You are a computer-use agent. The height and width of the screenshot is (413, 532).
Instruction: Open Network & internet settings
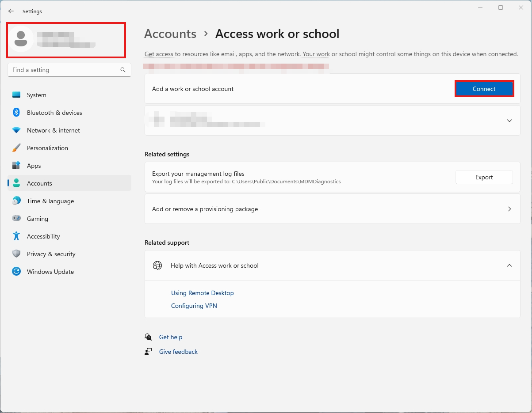pyautogui.click(x=69, y=130)
